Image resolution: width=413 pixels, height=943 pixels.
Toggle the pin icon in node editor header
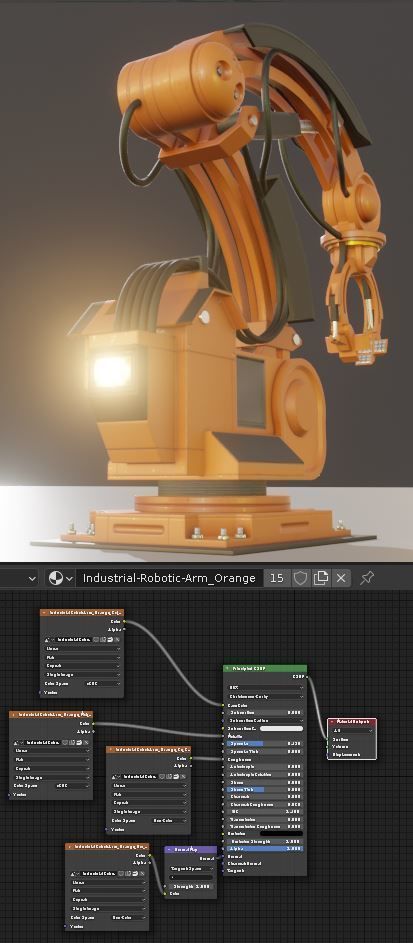[x=367, y=578]
